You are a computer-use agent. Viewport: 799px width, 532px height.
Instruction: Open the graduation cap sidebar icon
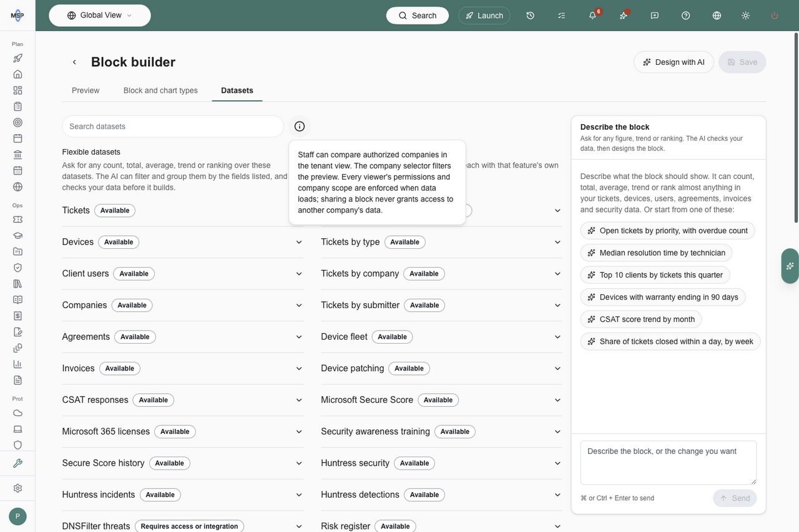(17, 236)
